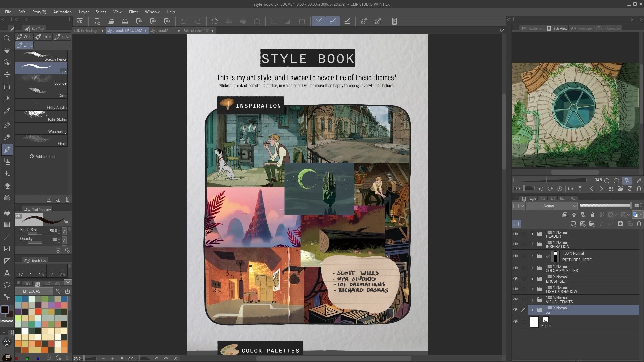Open the Normal blending mode dropdown
This screenshot has width=644, height=362.
tap(551, 206)
